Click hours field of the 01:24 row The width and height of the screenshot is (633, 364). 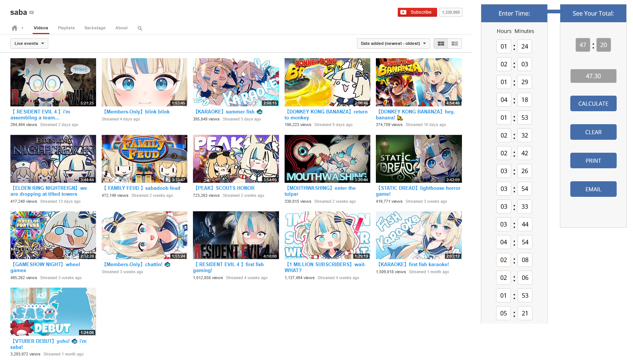point(504,46)
